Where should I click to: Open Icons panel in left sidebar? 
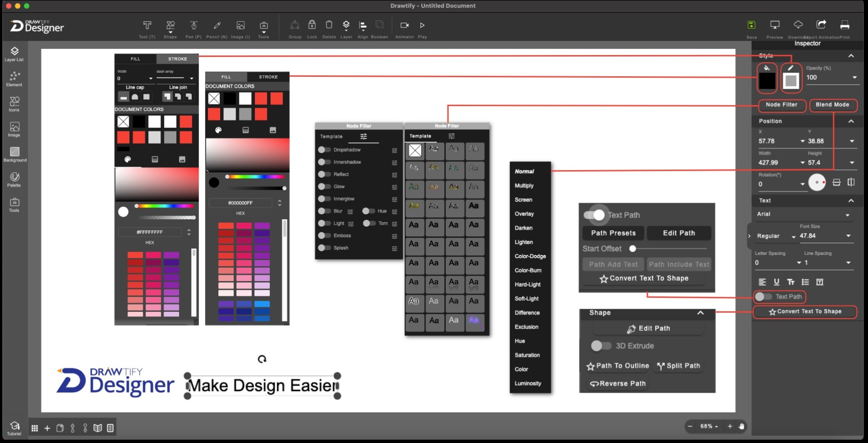14,104
